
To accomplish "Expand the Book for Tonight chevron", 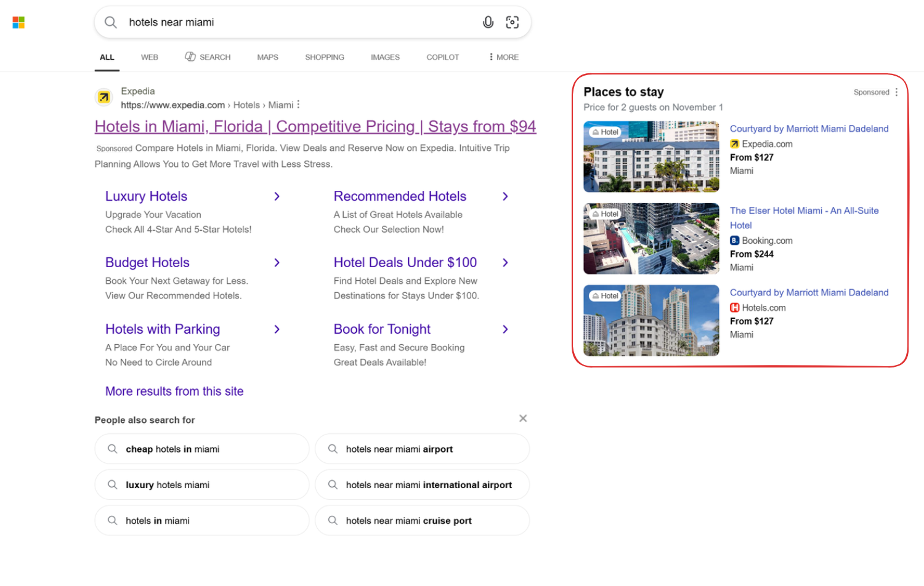I will coord(506,329).
